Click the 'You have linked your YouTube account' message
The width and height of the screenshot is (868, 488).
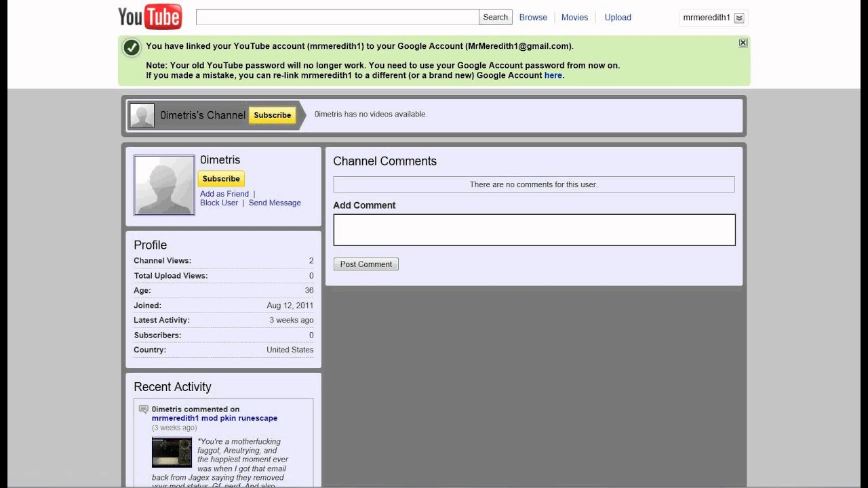pyautogui.click(x=359, y=46)
